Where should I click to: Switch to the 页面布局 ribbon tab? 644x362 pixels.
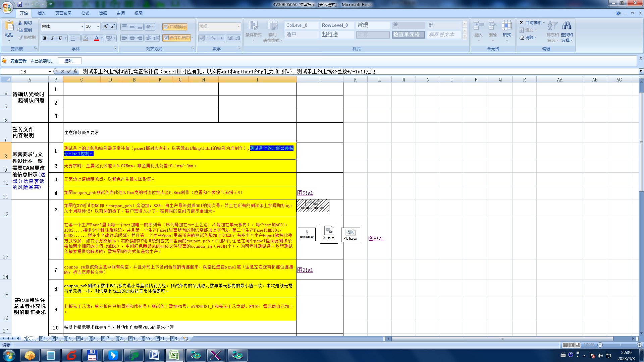(x=63, y=13)
